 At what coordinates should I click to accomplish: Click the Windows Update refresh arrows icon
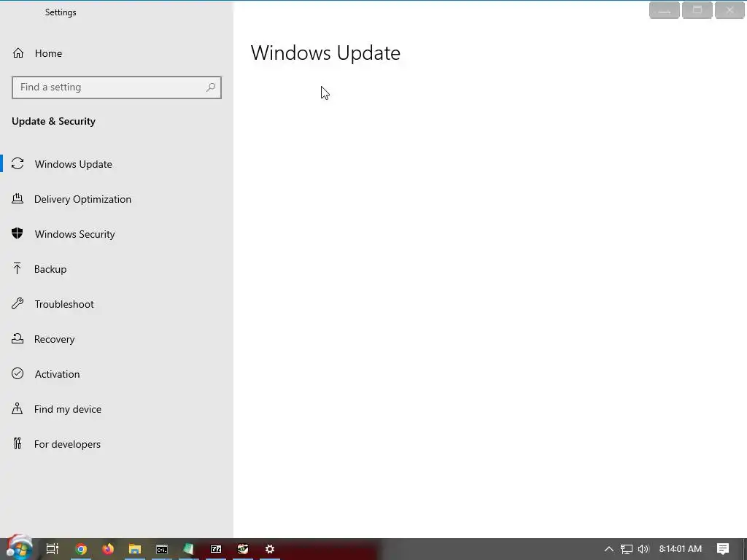pyautogui.click(x=18, y=164)
